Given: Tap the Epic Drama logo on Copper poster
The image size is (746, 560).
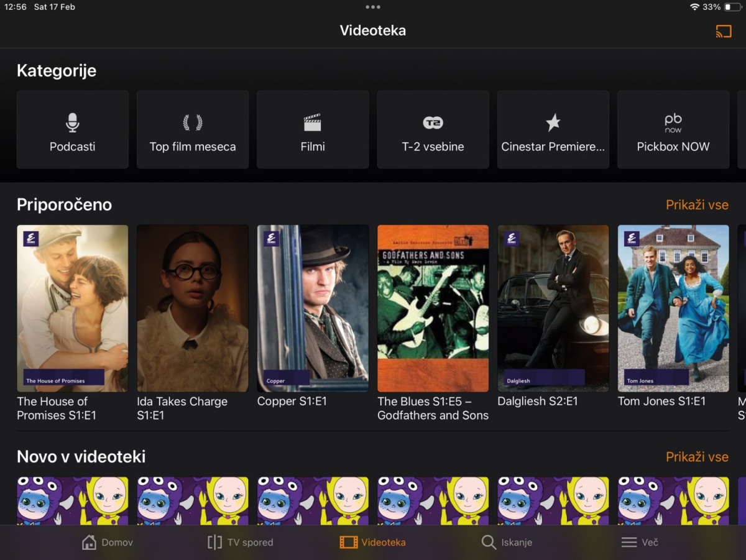Looking at the screenshot, I should click(270, 239).
